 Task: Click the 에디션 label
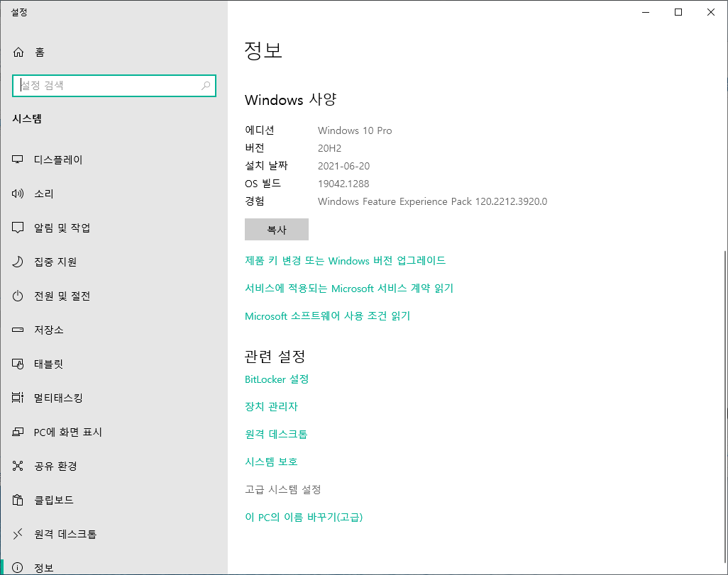[260, 130]
